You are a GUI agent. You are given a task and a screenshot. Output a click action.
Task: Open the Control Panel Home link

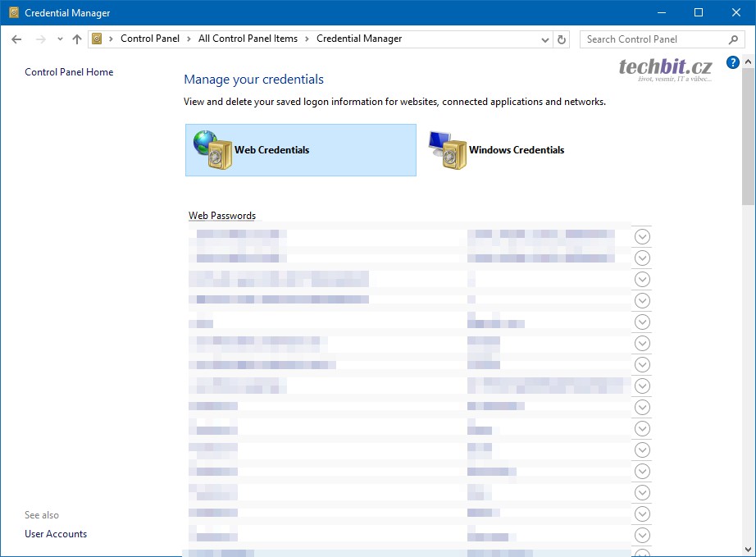(69, 72)
